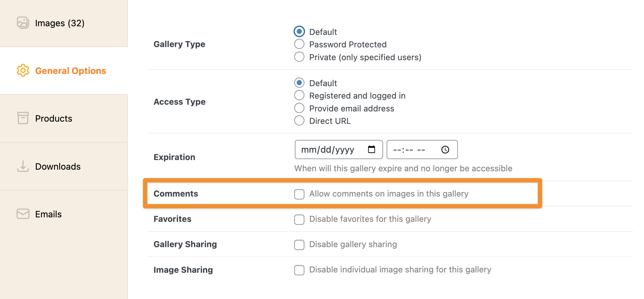This screenshot has width=644, height=299.
Task: Click the Products box icon
Action: pyautogui.click(x=23, y=118)
